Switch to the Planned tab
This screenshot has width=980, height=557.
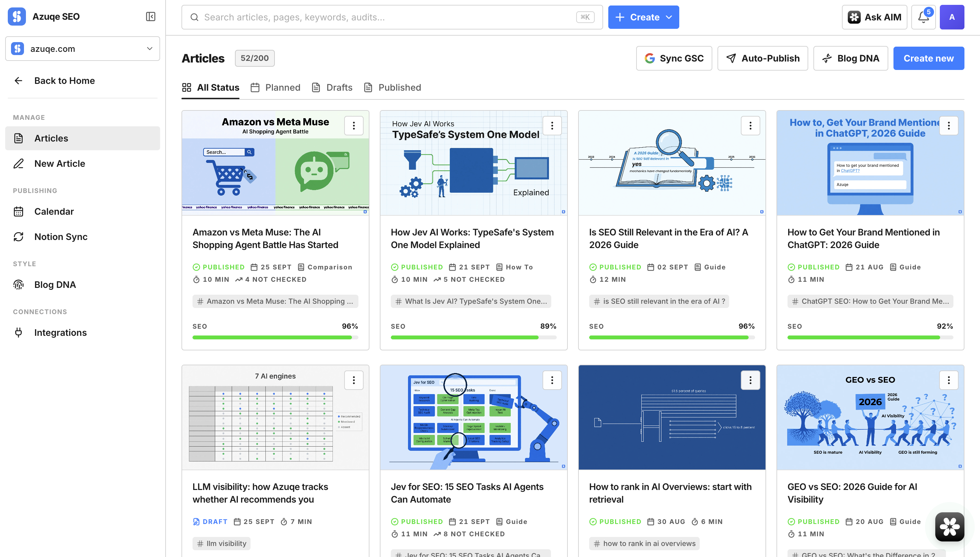275,88
